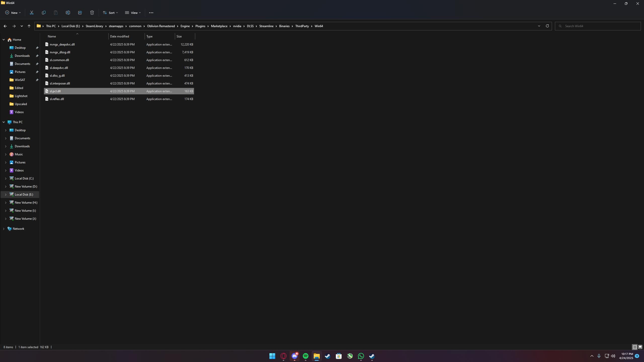Viewport: 644px width, 362px height.
Task: Collapse the This PC tree section
Action: coord(4,122)
